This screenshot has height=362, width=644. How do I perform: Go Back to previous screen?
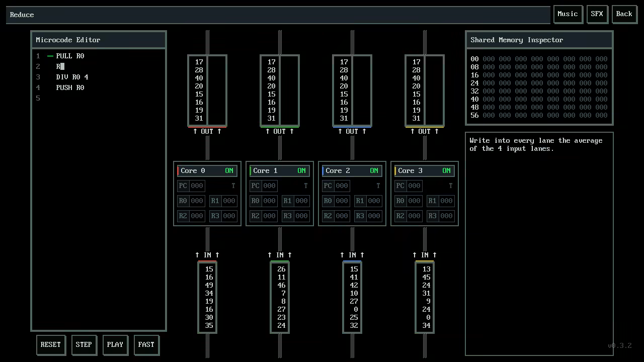pos(624,14)
